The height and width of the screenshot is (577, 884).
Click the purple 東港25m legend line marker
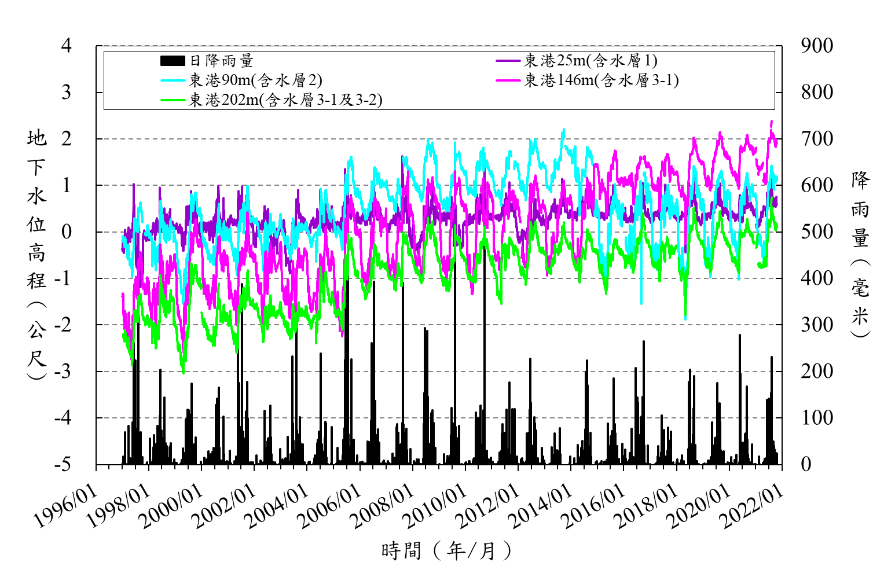(x=509, y=61)
